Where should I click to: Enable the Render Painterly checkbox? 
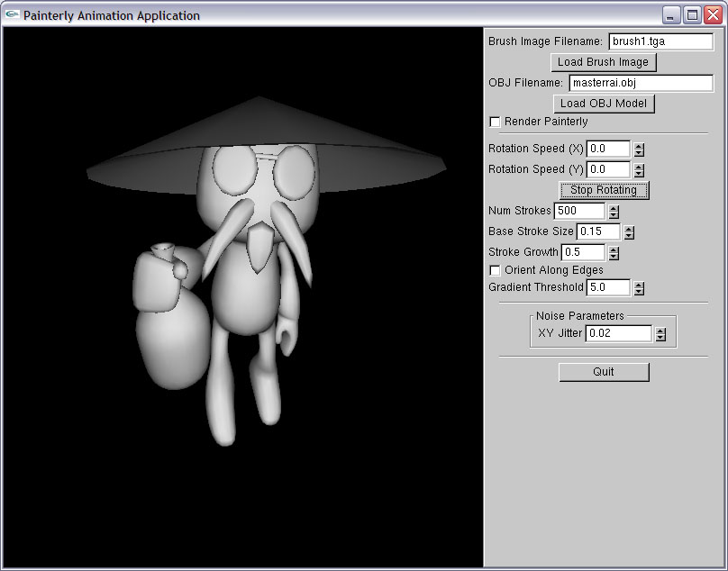pos(495,122)
